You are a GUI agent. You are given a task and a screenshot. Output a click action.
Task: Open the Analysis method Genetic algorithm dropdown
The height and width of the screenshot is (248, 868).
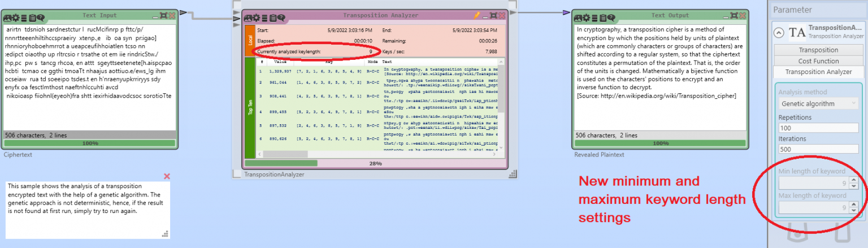point(818,103)
